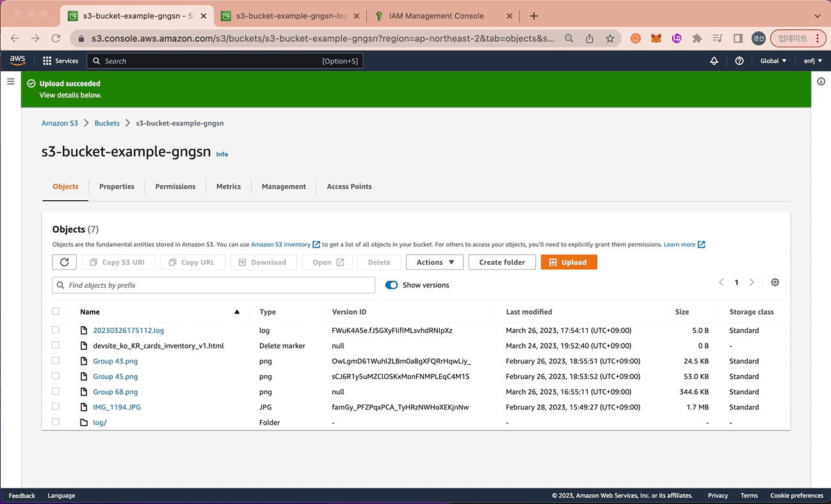Screen dimensions: 831x504
Task: Click the zoom magnifier icon in address bar
Action: [569, 38]
